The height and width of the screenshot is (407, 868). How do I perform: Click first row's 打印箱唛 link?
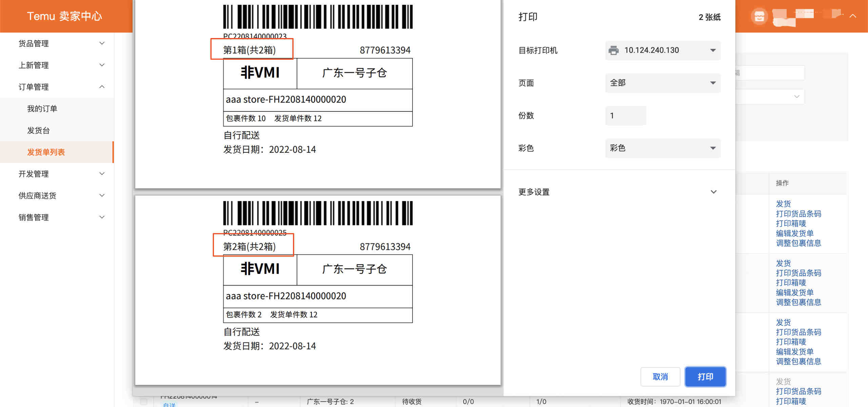coord(791,223)
